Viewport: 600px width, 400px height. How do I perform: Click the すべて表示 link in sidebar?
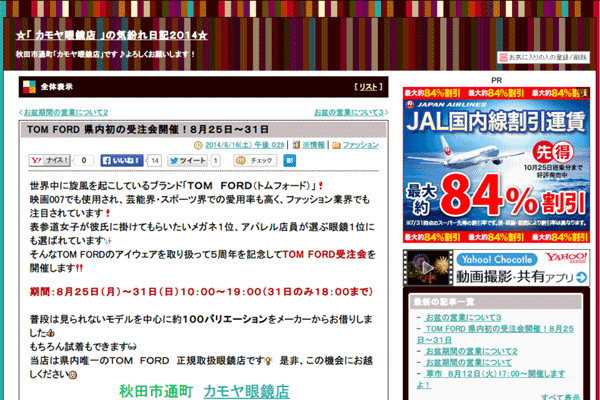(x=560, y=397)
